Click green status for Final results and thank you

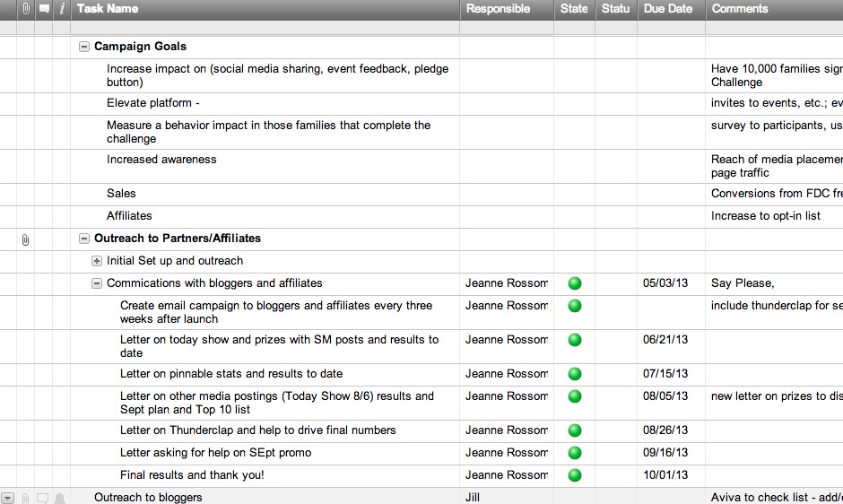click(575, 475)
